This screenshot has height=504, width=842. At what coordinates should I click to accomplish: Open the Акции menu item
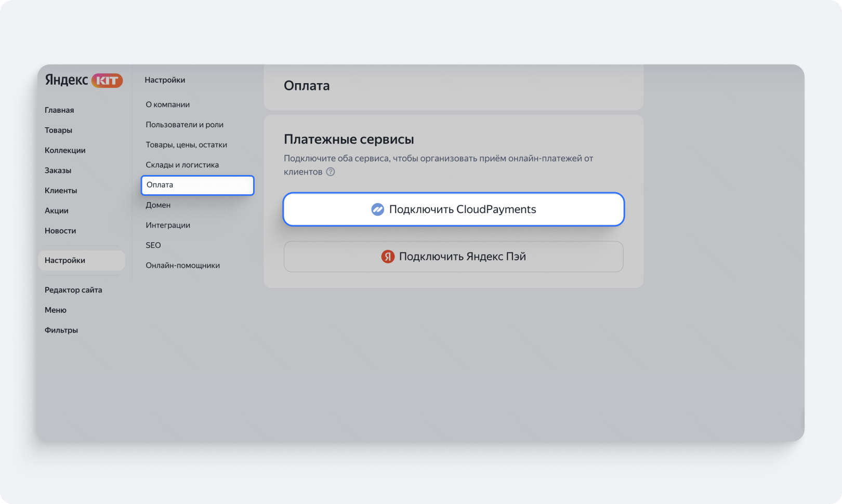click(57, 210)
